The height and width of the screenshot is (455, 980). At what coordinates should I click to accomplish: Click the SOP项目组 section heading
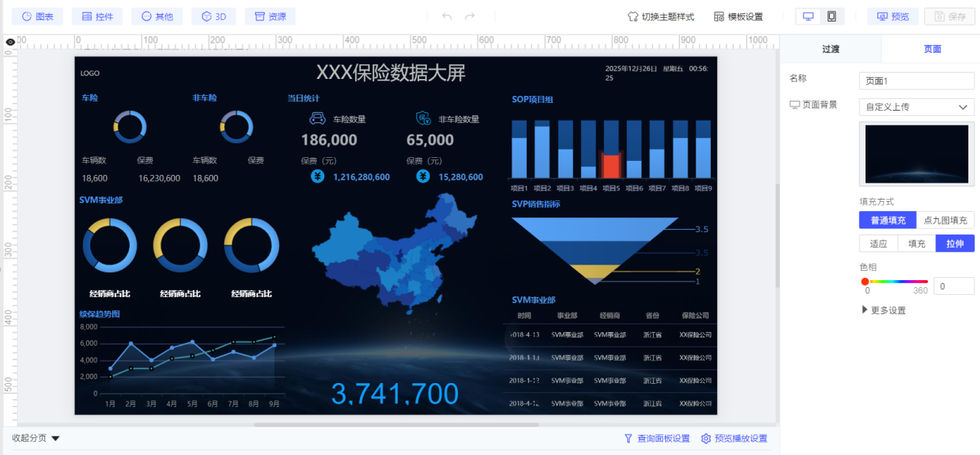click(532, 99)
